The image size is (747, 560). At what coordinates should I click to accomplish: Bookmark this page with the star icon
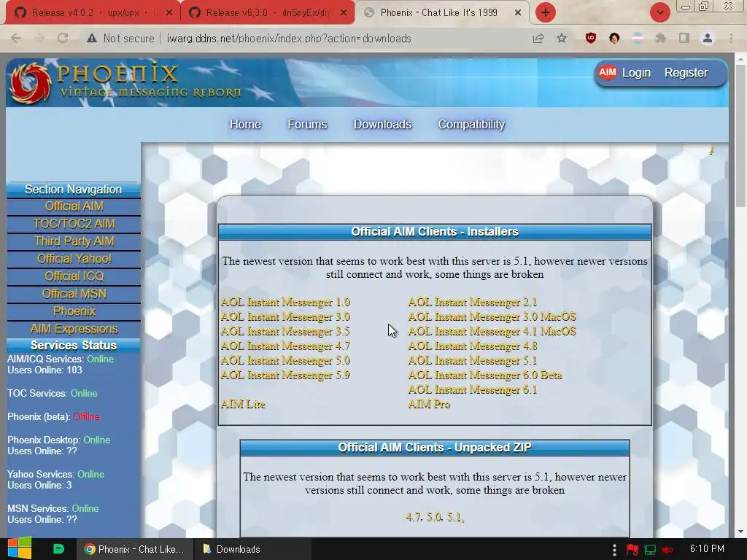click(562, 38)
